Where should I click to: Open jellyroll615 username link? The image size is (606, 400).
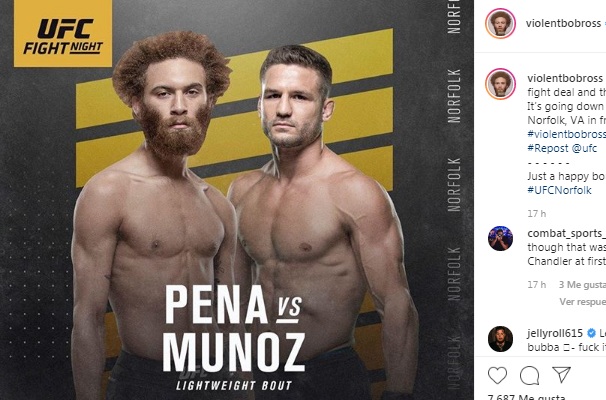pyautogui.click(x=555, y=333)
